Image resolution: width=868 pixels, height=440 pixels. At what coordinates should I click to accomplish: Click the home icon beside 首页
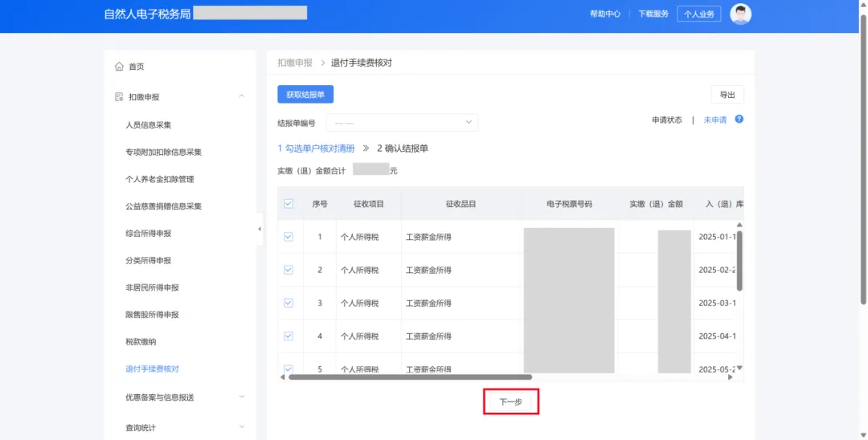[119, 67]
